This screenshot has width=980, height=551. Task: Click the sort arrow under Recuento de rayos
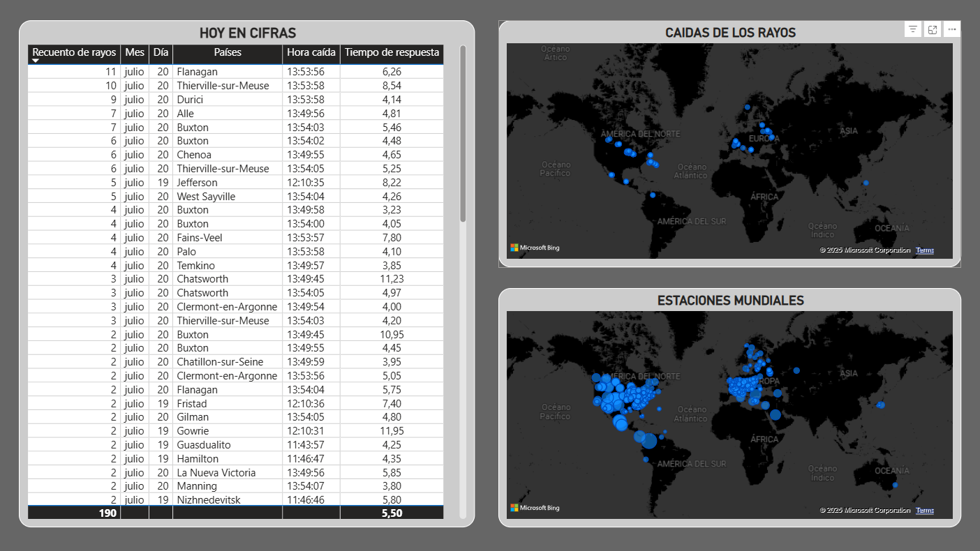click(x=36, y=61)
